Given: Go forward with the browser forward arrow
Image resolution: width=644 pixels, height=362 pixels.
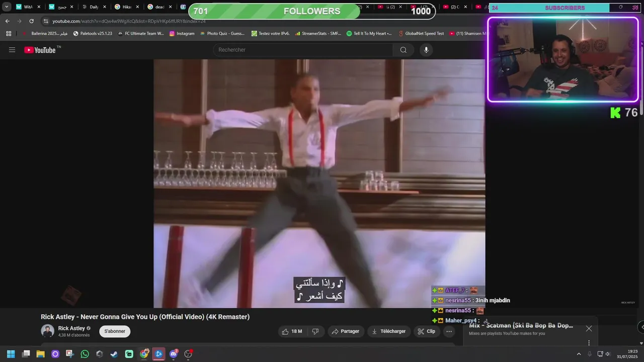Looking at the screenshot, I should (x=19, y=21).
